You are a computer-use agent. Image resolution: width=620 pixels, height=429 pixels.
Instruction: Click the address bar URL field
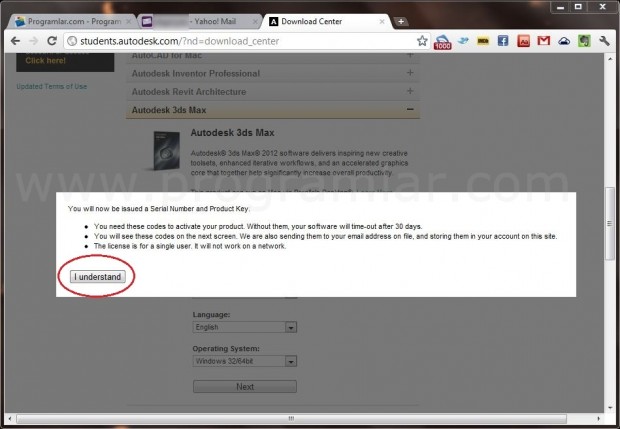coord(245,41)
